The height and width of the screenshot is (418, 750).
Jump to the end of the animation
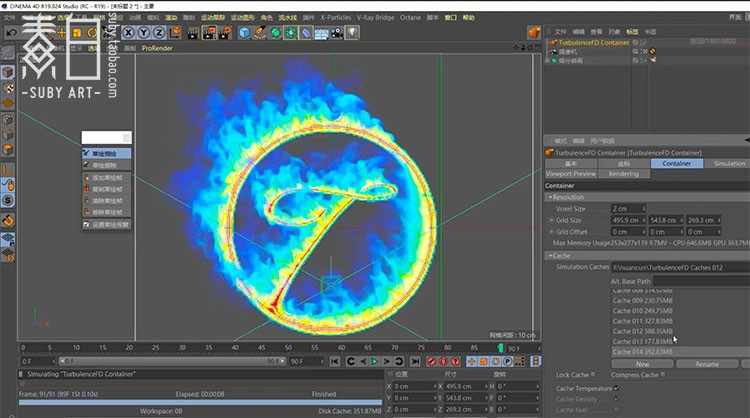point(415,362)
